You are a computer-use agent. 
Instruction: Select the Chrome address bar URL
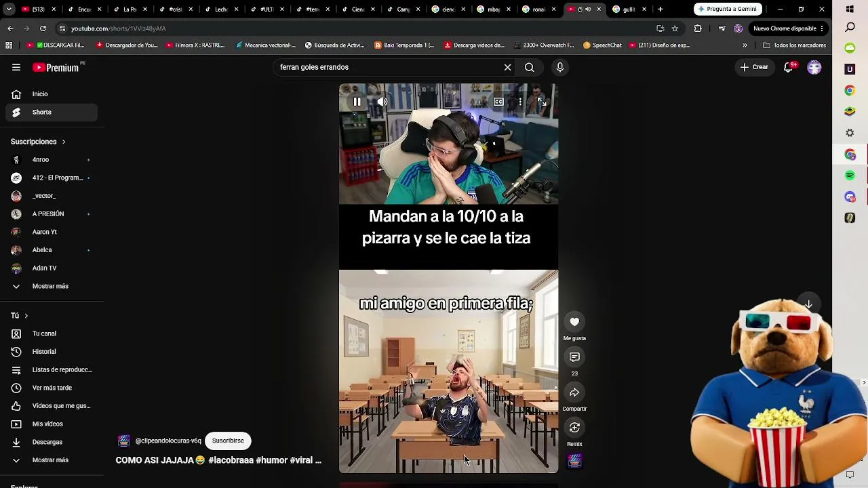pos(118,28)
